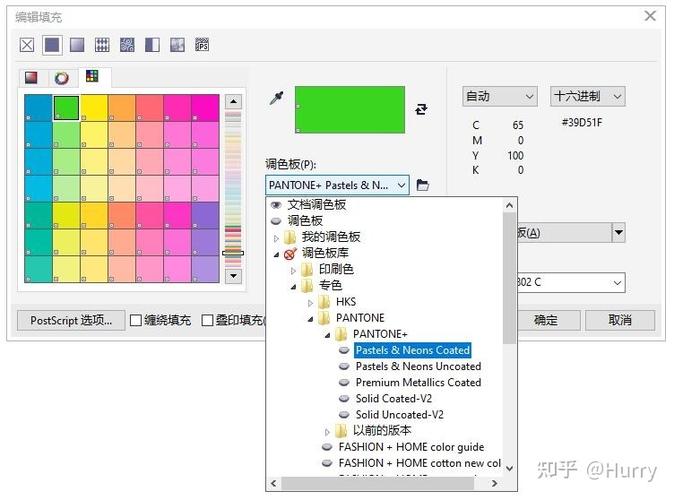674x500 pixels.
Task: Click the 确定 button
Action: pos(545,320)
